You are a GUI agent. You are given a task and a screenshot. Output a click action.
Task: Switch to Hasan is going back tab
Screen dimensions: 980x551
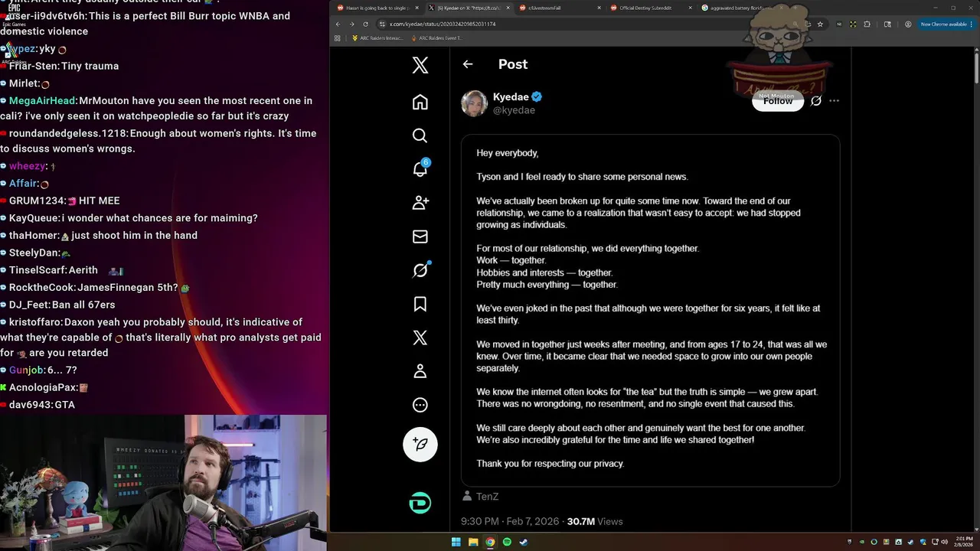pyautogui.click(x=378, y=8)
